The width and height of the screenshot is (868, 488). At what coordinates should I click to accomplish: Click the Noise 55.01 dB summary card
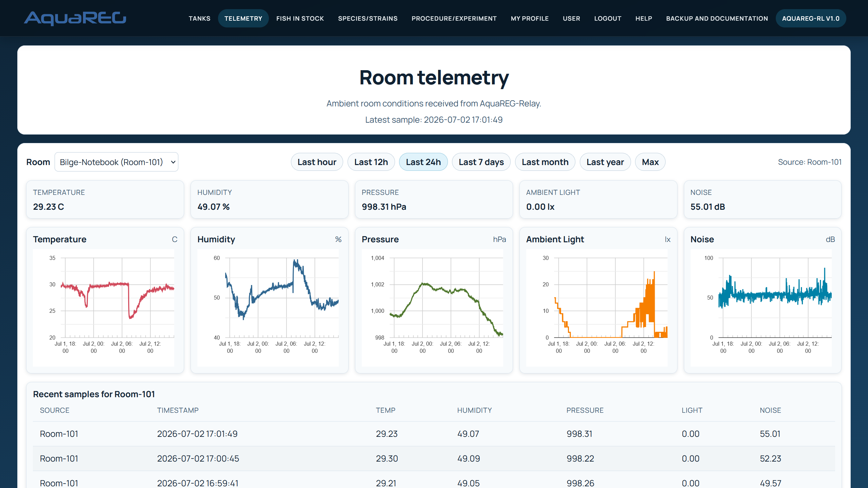coord(763,199)
